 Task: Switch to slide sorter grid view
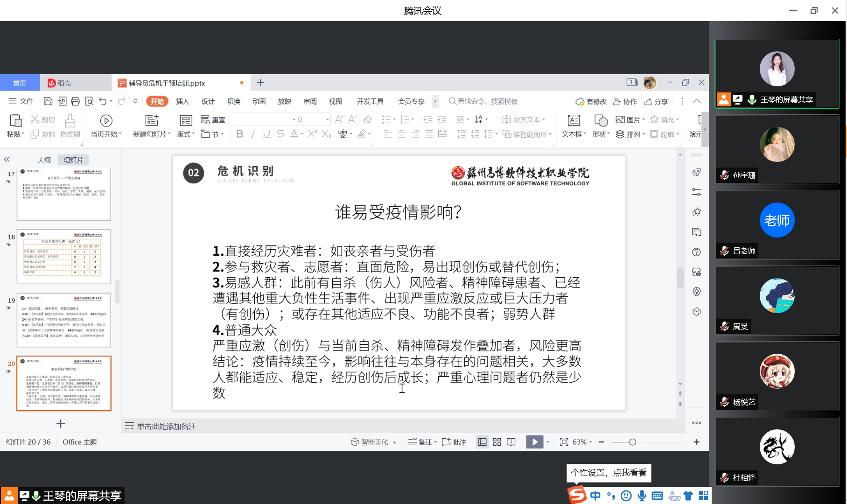tap(497, 442)
